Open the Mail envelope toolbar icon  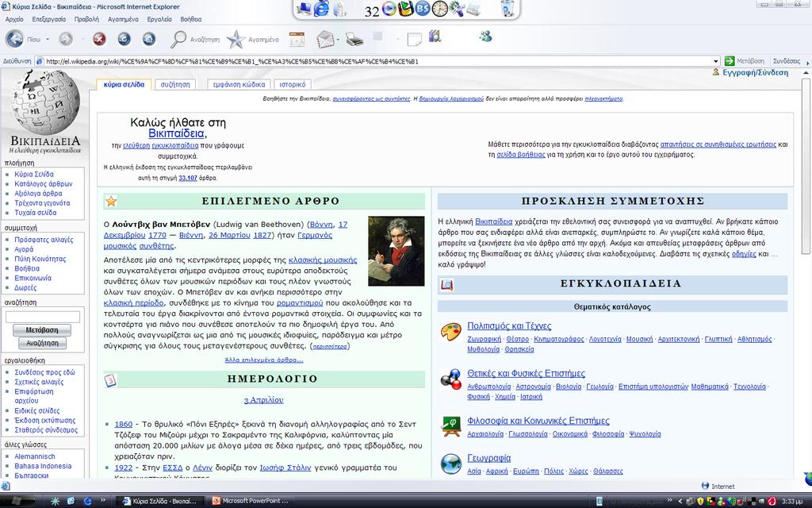coord(324,39)
